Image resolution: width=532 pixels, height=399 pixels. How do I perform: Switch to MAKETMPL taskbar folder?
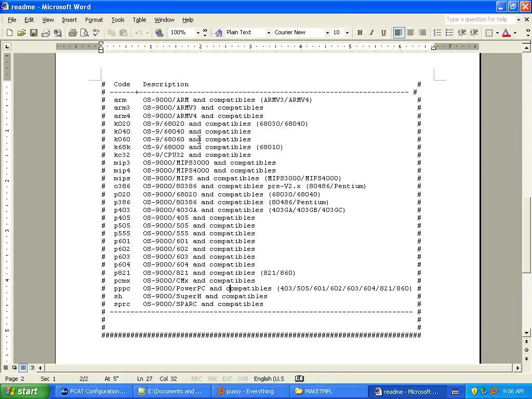point(329,391)
